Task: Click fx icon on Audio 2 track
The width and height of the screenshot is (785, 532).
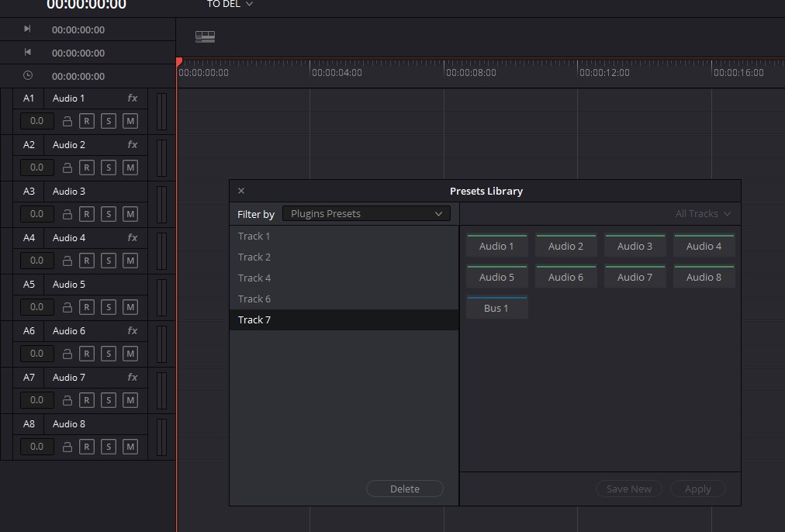Action: pos(132,145)
